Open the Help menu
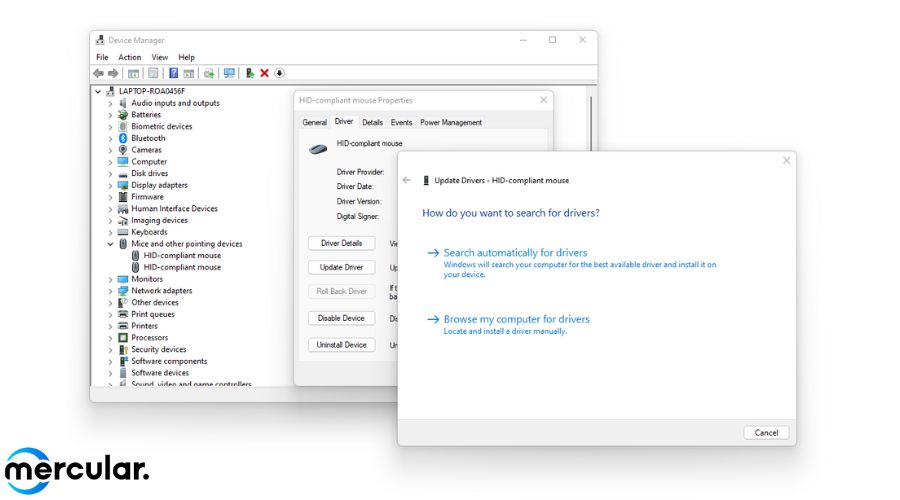The height and width of the screenshot is (500, 900). click(x=187, y=57)
